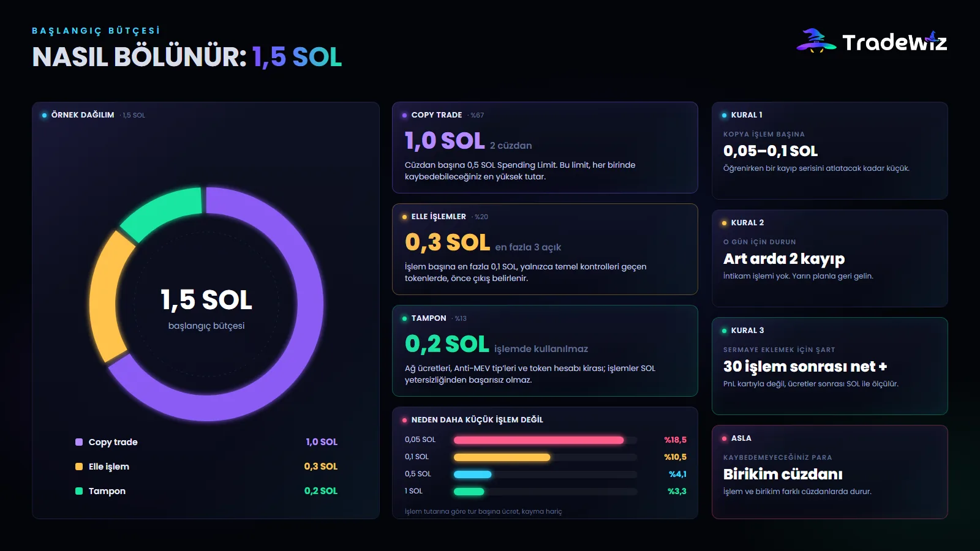Select the 0,5 SOL blue fee bar
980x551 pixels.
tap(472, 474)
